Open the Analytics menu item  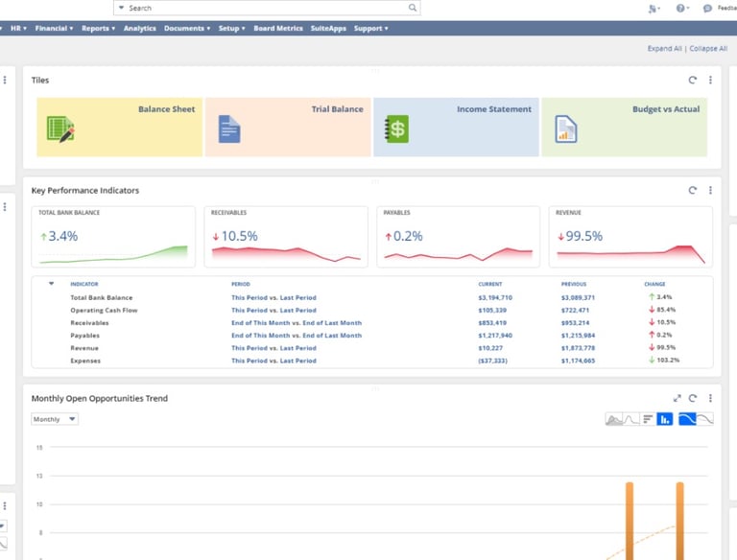tap(139, 28)
